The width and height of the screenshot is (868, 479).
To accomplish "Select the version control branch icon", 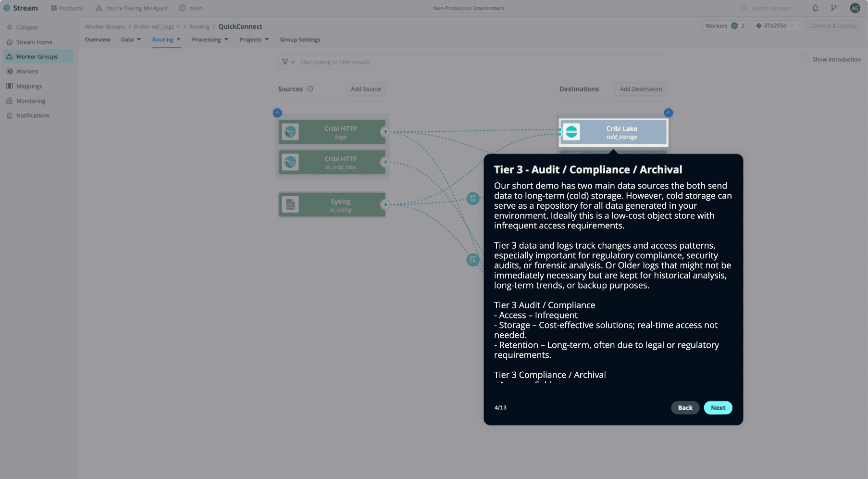I will point(834,8).
